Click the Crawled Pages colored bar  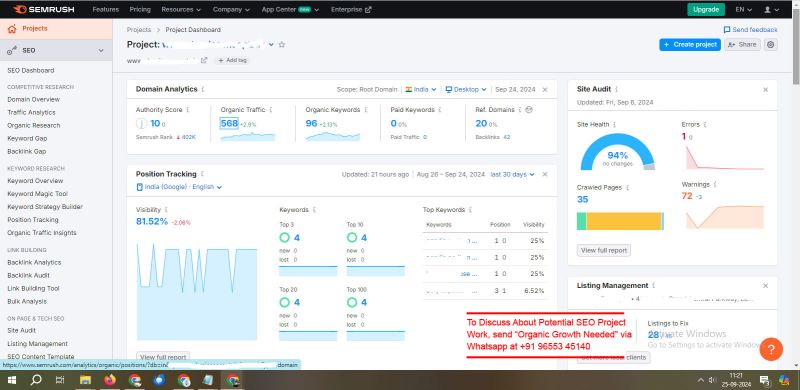tap(620, 222)
